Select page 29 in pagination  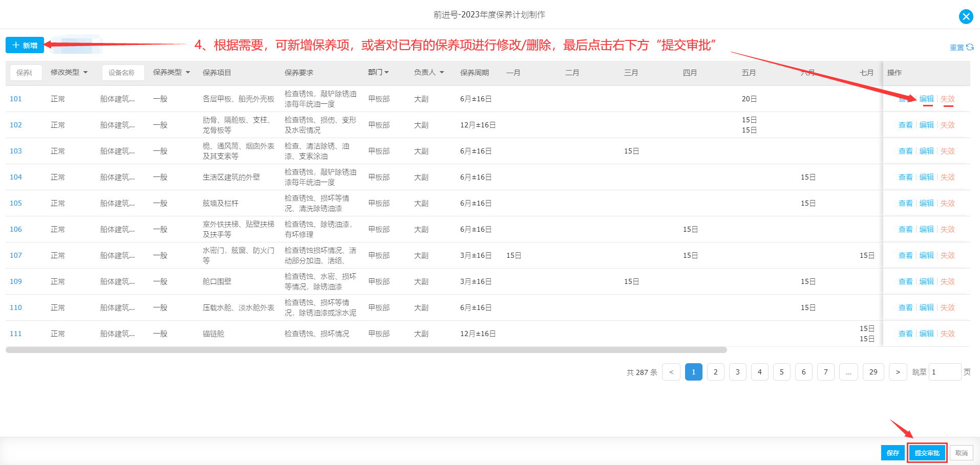(874, 372)
